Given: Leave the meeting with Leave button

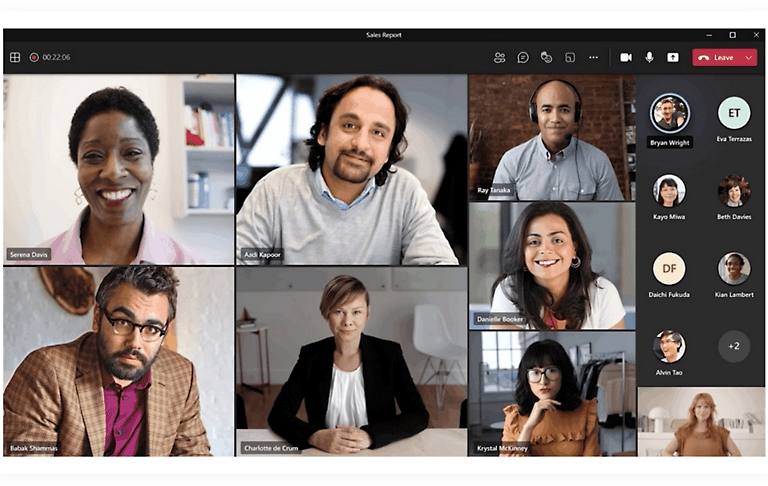Looking at the screenshot, I should point(718,57).
